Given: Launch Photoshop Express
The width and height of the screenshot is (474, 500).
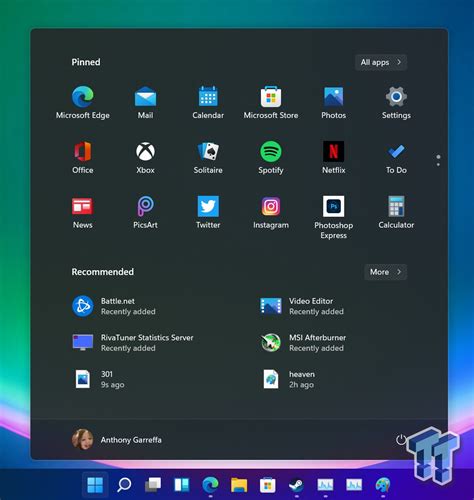Looking at the screenshot, I should [x=333, y=217].
